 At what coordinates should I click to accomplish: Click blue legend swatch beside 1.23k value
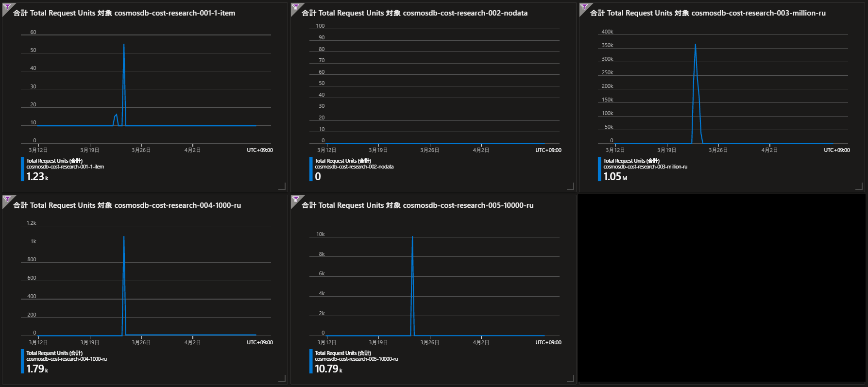[x=22, y=169]
